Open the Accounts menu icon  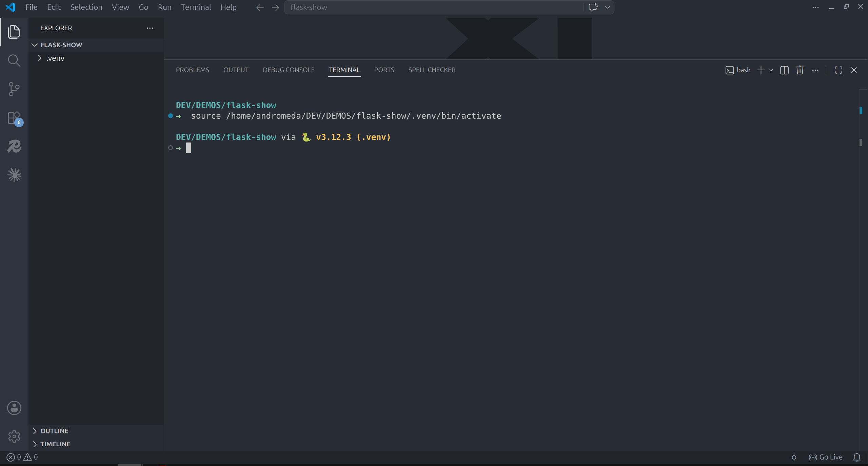[x=14, y=408]
